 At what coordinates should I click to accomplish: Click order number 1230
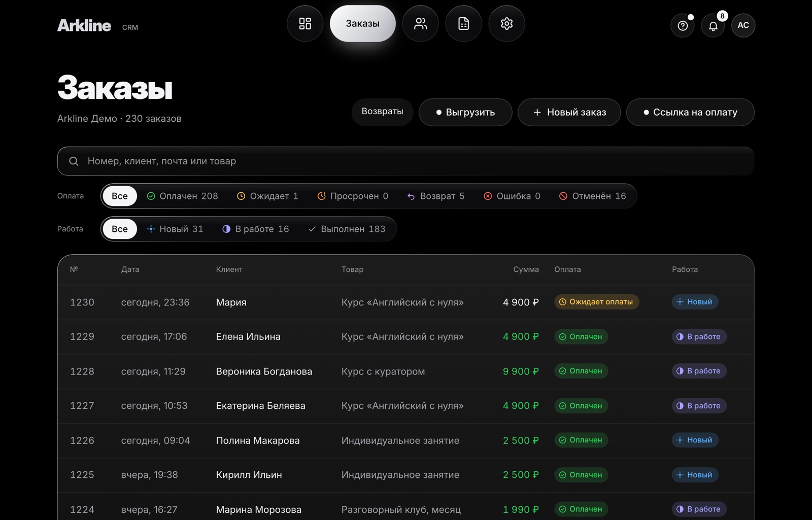82,302
